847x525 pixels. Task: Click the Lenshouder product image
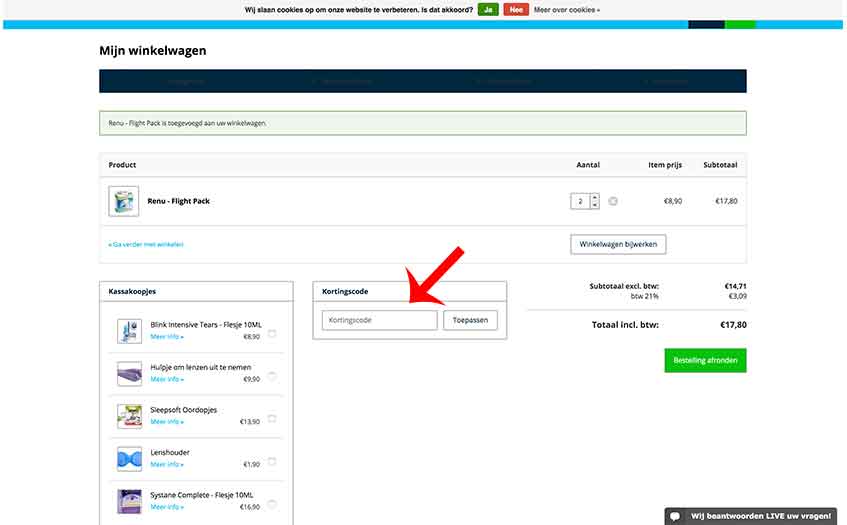[x=129, y=459]
